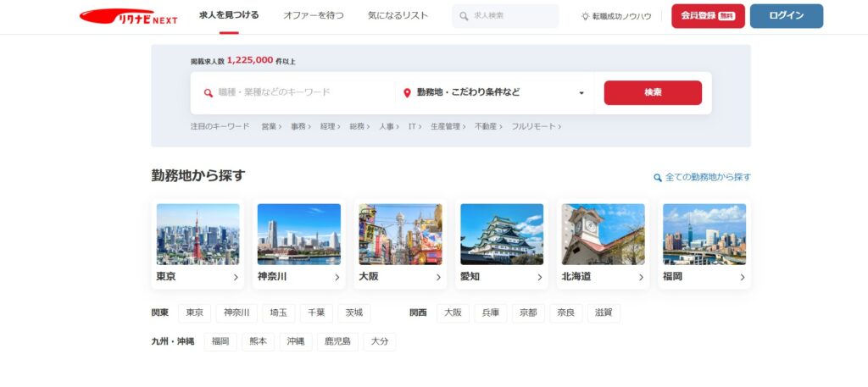Select the 生産管理 keyword link
868x387 pixels.
click(x=448, y=127)
